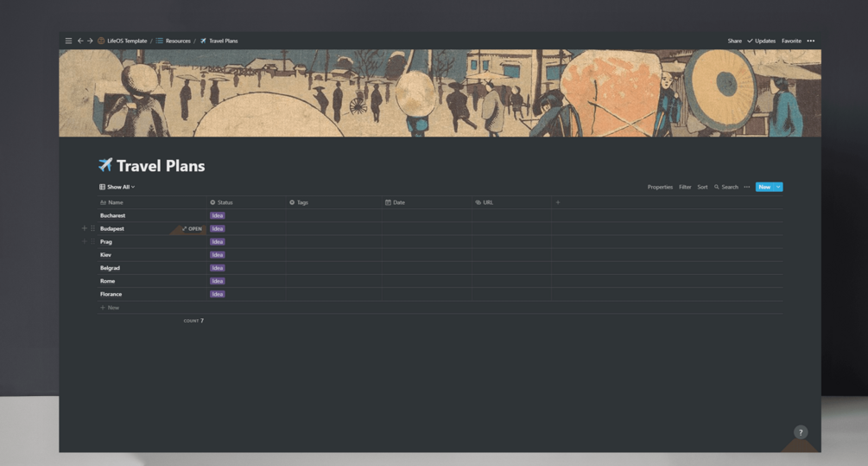Image resolution: width=868 pixels, height=466 pixels.
Task: Select the Kiev row name
Action: (105, 255)
